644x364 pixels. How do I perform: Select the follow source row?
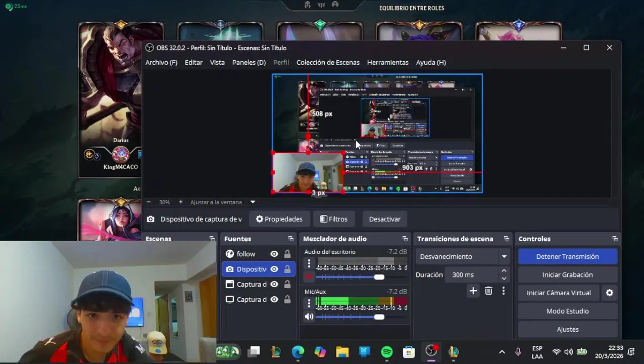(x=258, y=254)
